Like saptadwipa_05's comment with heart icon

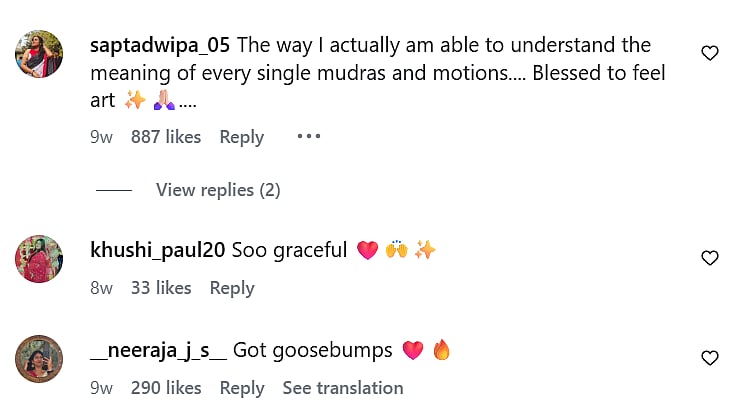click(709, 53)
